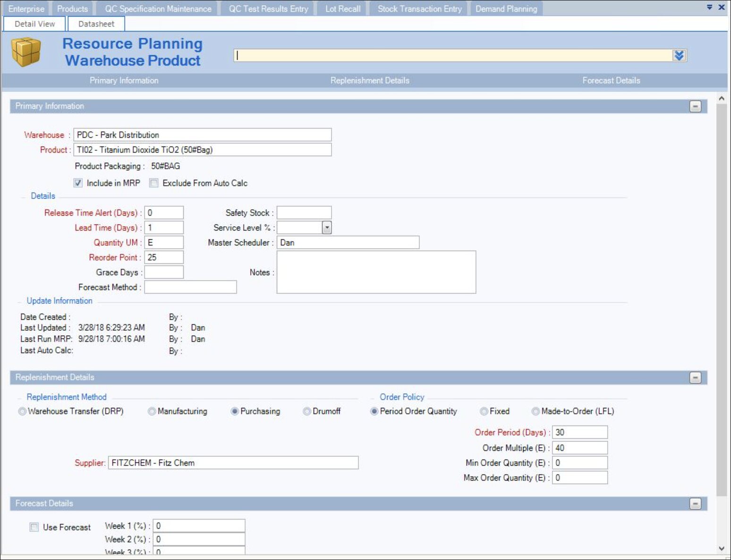The width and height of the screenshot is (731, 560).
Task: Open the Lot Recall tab
Action: point(342,9)
